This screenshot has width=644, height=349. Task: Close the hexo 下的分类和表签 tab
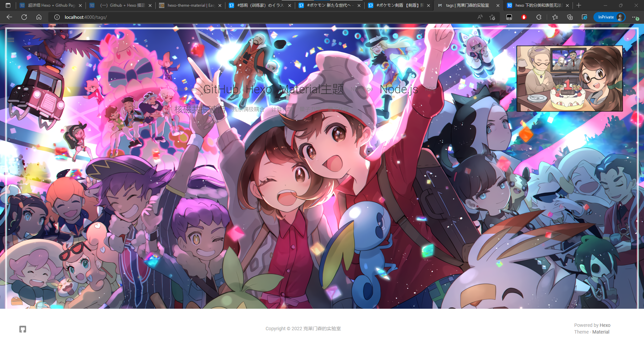coord(567,5)
